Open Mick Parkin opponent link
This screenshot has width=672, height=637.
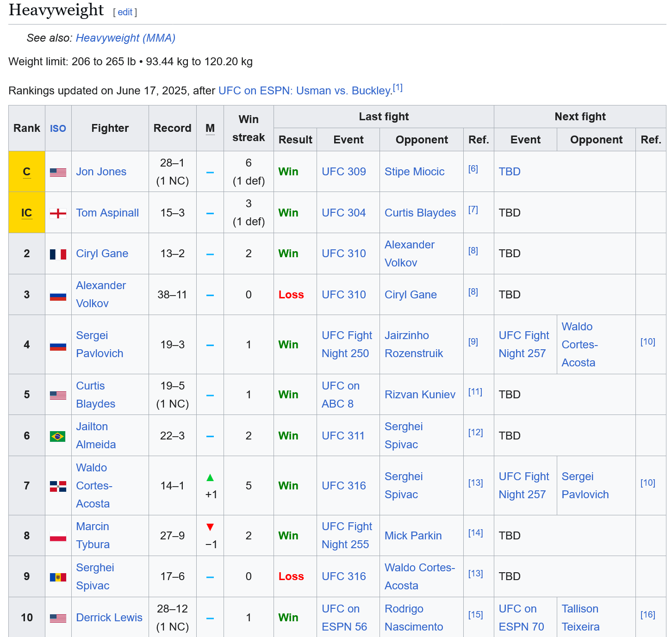[413, 536]
